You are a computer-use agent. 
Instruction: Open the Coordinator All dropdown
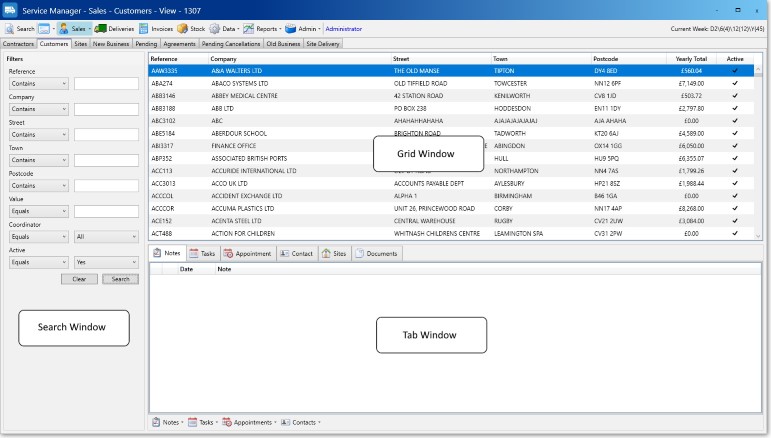tap(106, 237)
